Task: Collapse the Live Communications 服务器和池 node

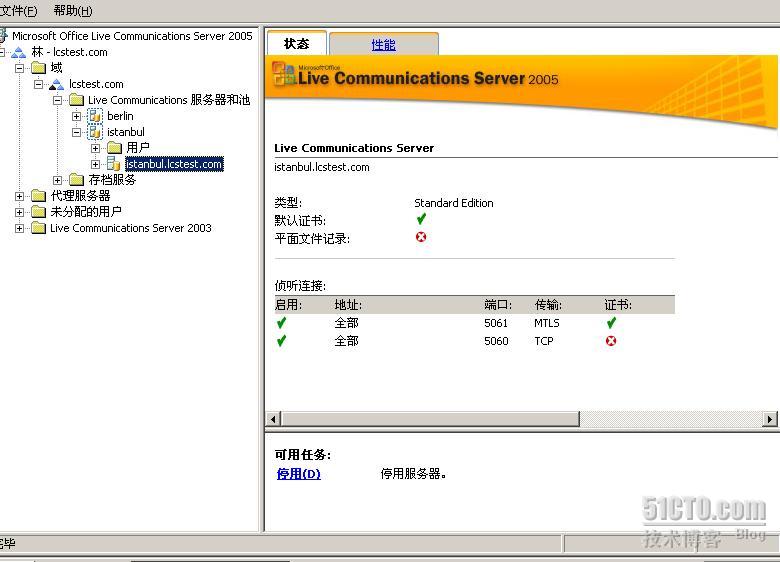Action: click(57, 100)
